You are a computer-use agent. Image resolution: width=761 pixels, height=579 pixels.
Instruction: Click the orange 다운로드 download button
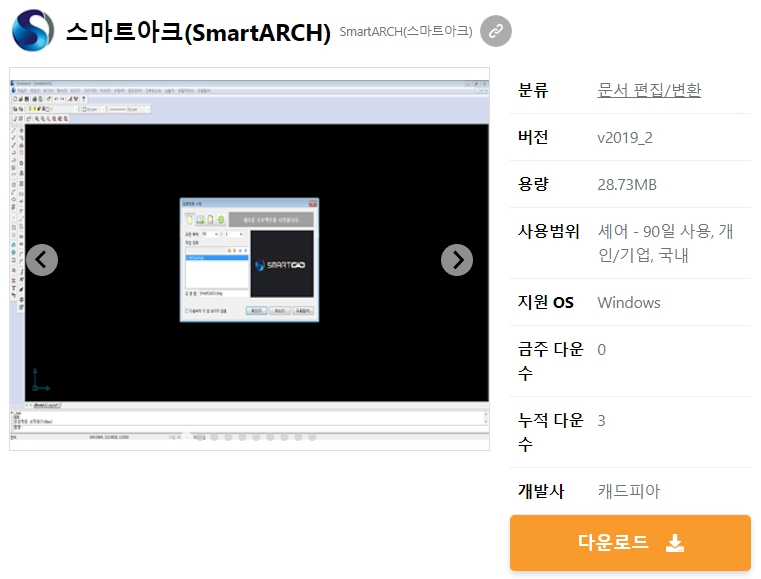630,543
